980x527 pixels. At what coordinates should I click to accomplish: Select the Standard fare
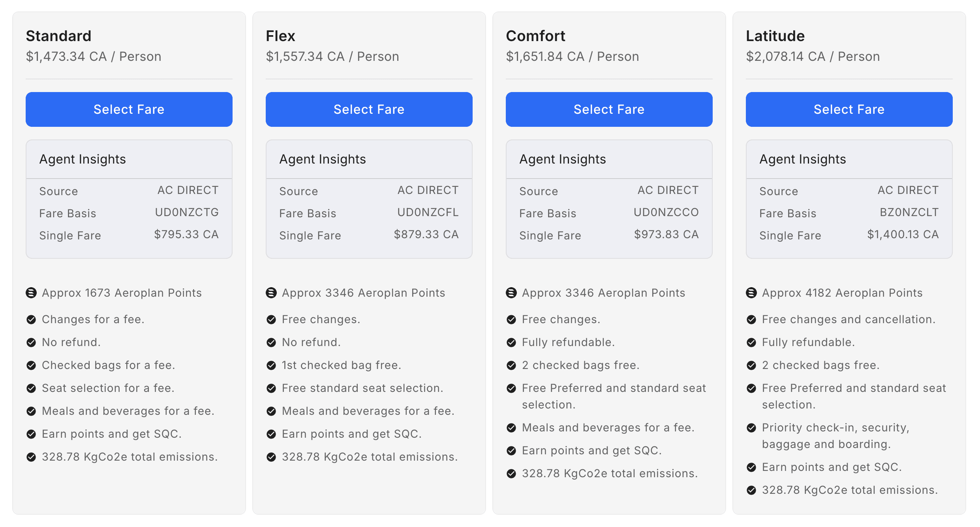tap(129, 109)
